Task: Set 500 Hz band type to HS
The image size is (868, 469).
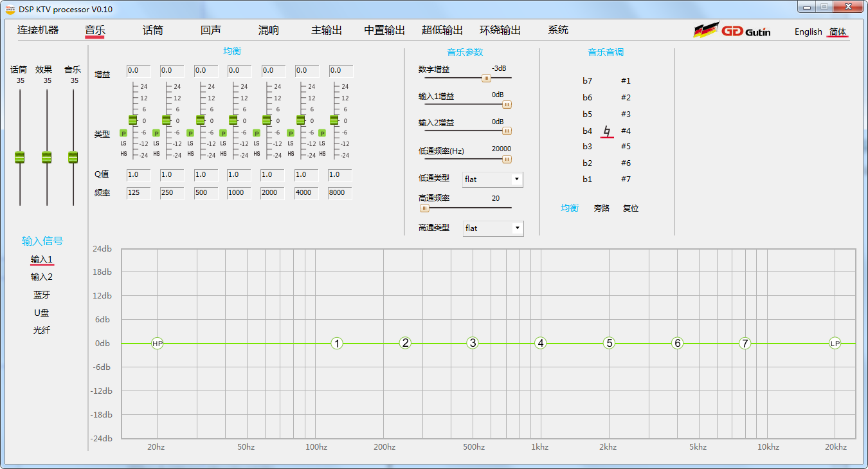Action: (x=190, y=154)
